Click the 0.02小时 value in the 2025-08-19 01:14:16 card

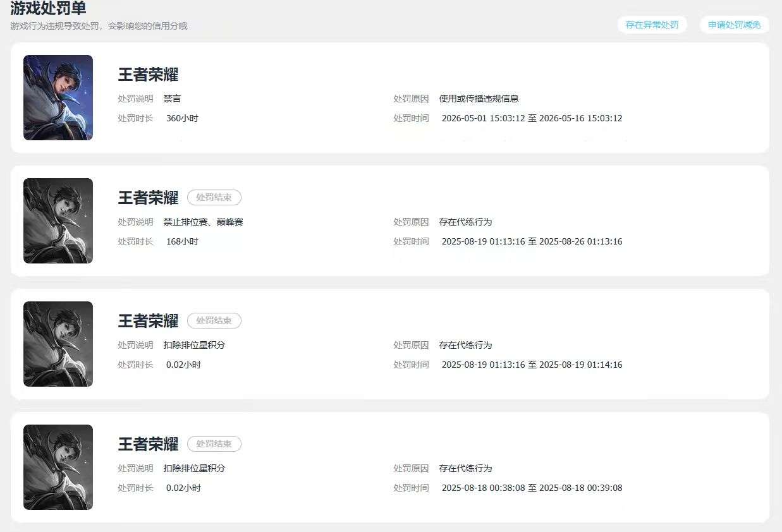click(183, 365)
